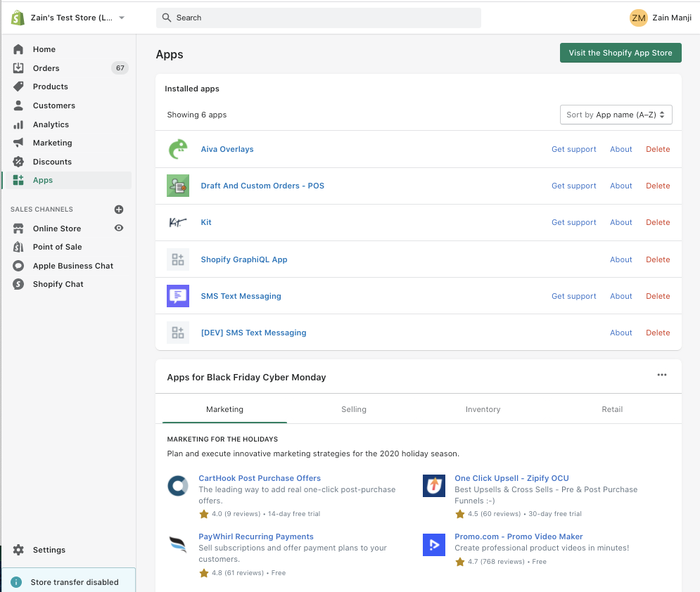Click Get support for Kit

coord(573,222)
